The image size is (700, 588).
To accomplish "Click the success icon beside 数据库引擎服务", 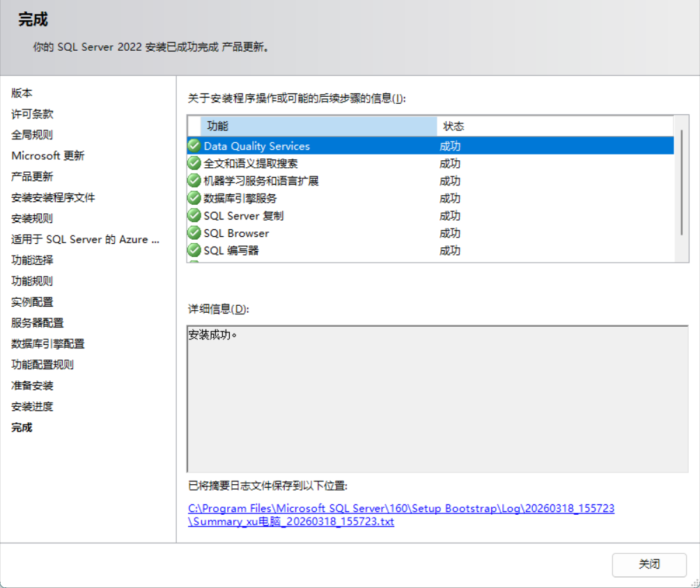I will (x=194, y=198).
